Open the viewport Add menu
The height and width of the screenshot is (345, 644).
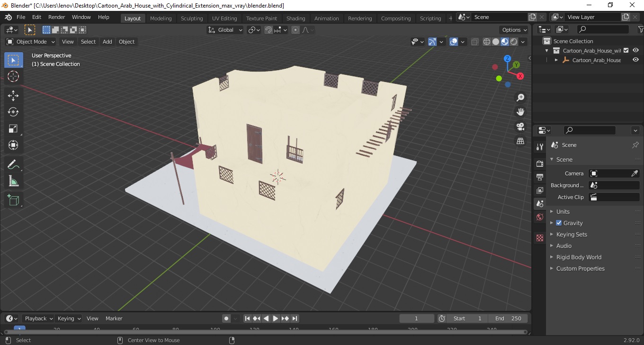pyautogui.click(x=107, y=42)
